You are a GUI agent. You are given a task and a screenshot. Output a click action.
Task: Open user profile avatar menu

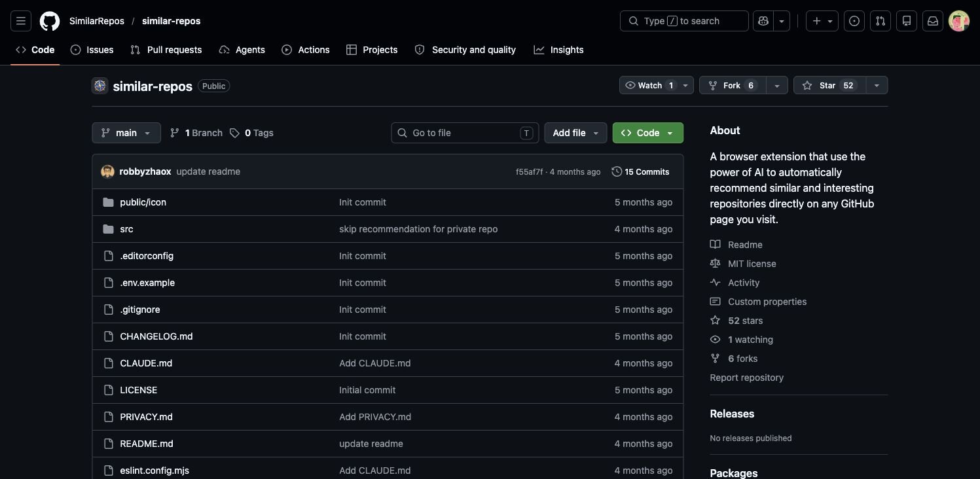tap(959, 21)
